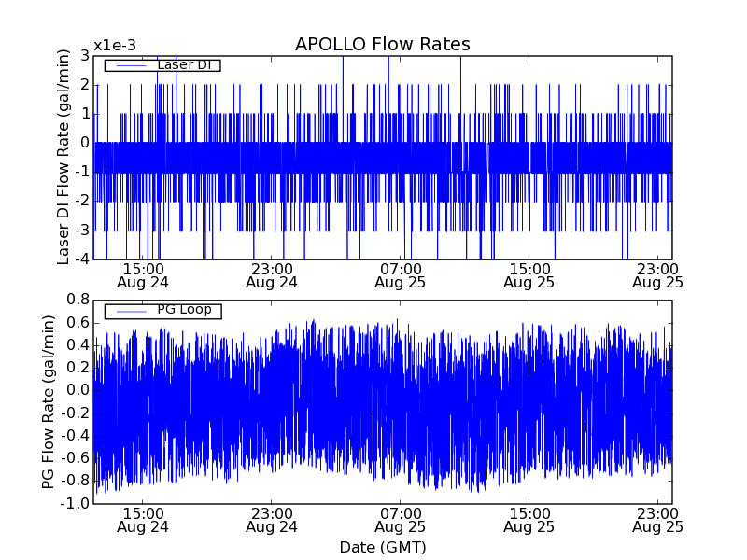Click 15:00 Aug 25 tick label under bottom plot
747x560 pixels.
click(529, 519)
